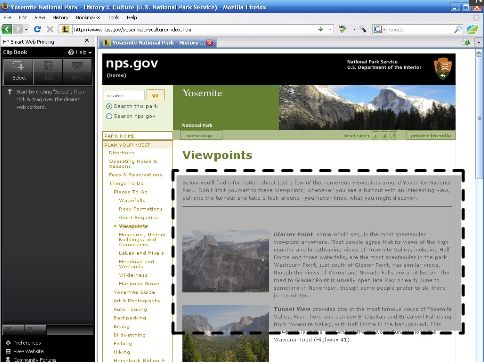
Task: Select the Search this park radio button
Action: [x=109, y=106]
